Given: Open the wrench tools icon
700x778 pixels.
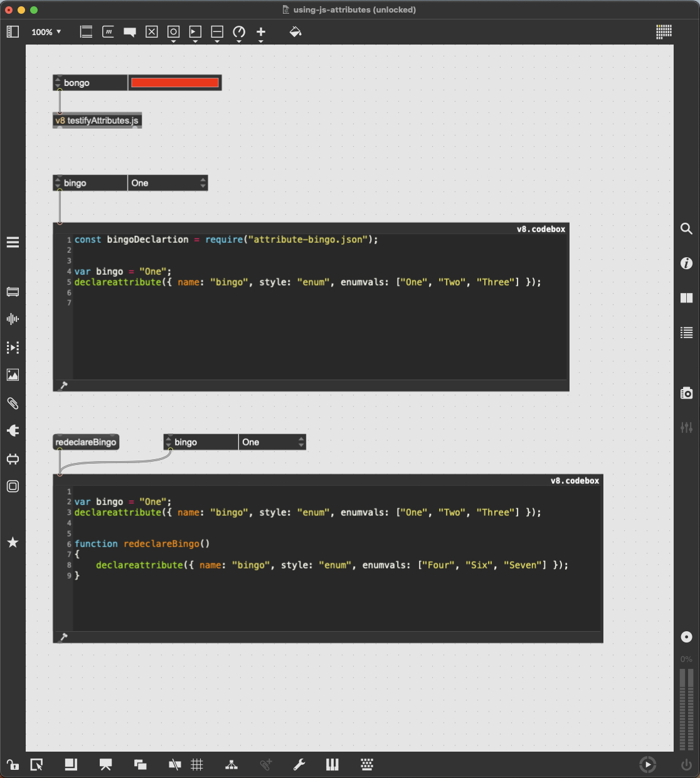Looking at the screenshot, I should 299,764.
